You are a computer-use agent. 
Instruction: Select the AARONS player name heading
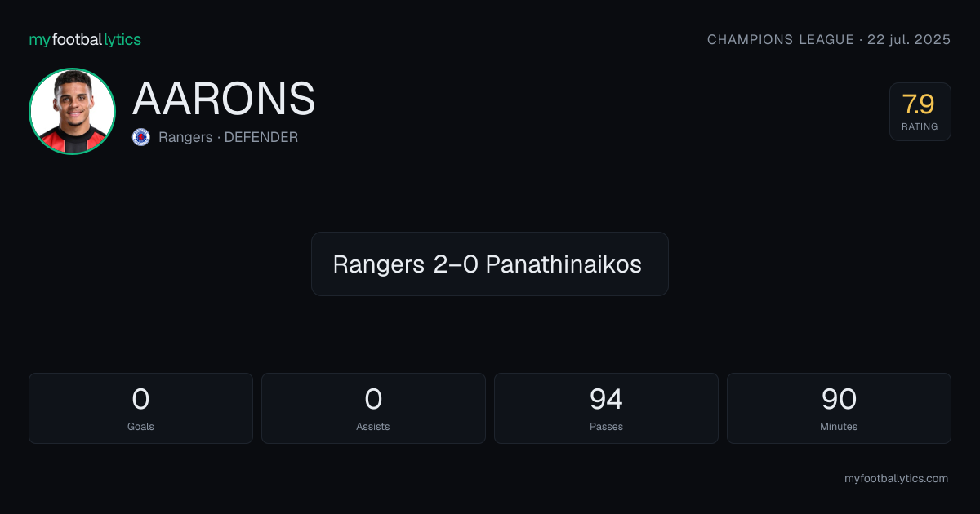click(x=224, y=99)
